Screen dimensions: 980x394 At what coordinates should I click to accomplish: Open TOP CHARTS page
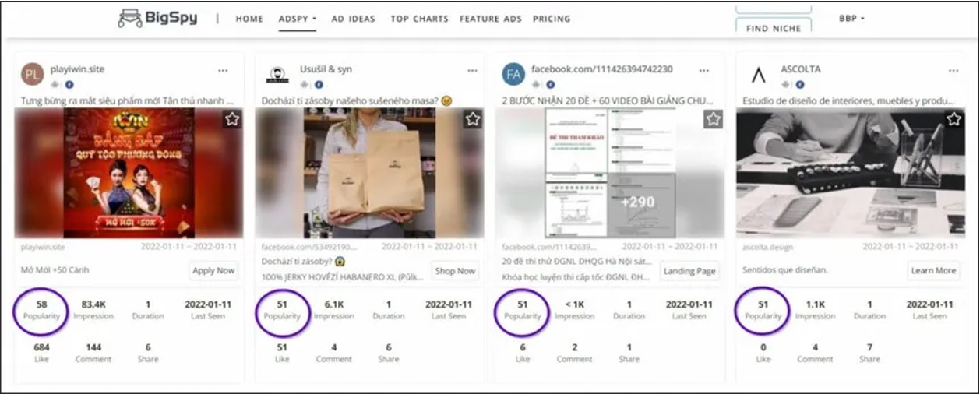pyautogui.click(x=419, y=19)
